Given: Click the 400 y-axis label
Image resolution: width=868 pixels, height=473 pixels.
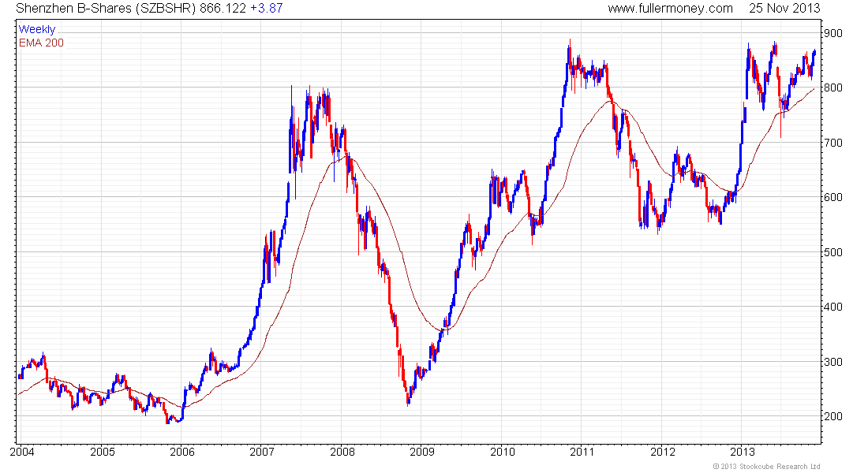Looking at the screenshot, I should click(x=832, y=307).
